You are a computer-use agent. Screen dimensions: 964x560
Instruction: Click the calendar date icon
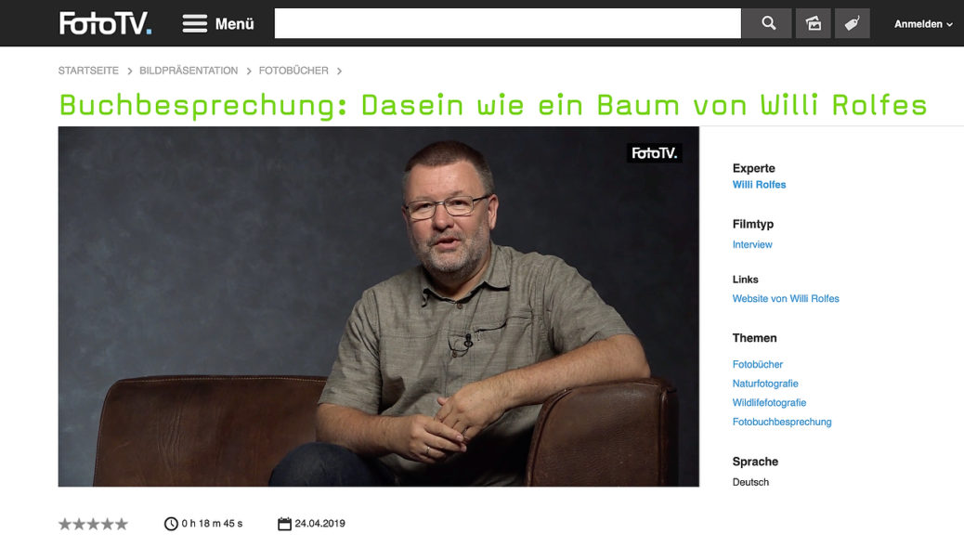coord(285,524)
